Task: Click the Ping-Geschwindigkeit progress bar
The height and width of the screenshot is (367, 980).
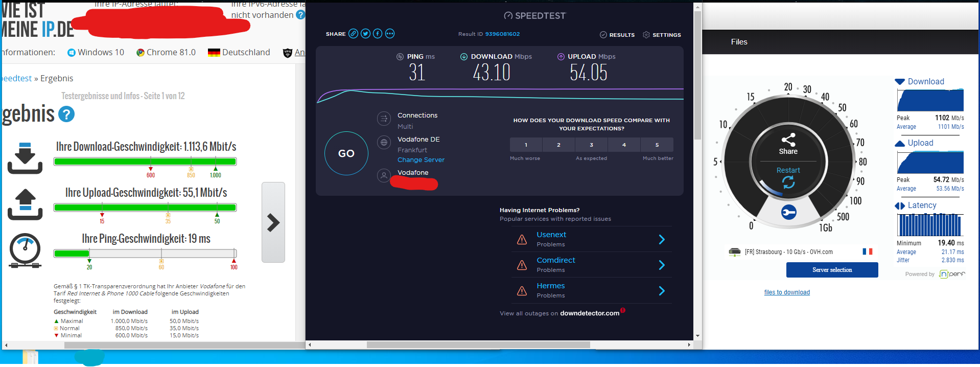Action: [x=145, y=254]
